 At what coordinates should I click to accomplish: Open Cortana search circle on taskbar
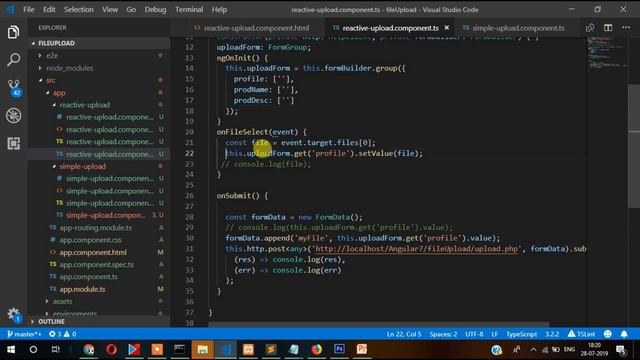coord(33,349)
